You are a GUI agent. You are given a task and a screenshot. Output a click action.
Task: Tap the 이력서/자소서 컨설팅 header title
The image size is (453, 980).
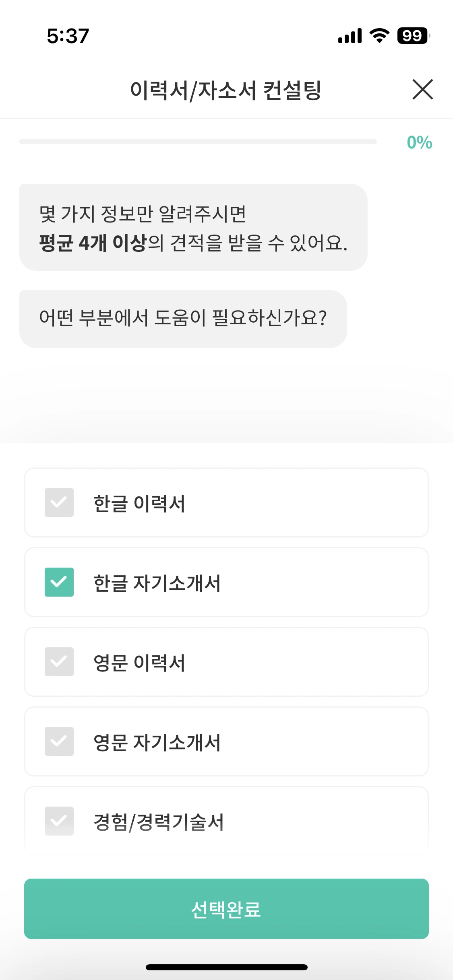point(225,90)
